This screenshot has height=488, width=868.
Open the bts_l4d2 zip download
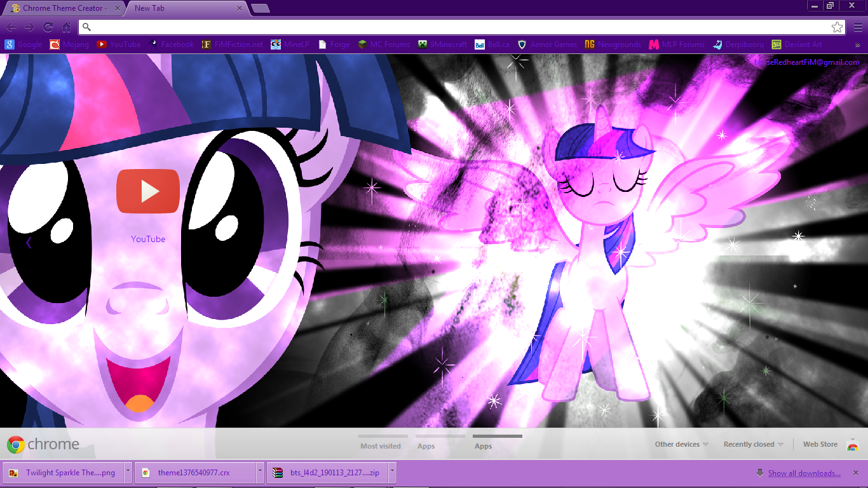pos(327,473)
